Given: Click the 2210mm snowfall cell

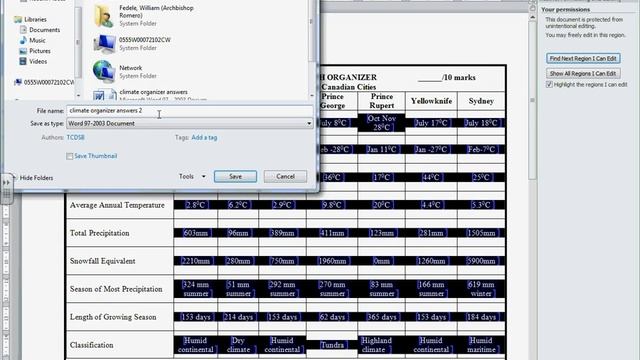Looking at the screenshot, I should [x=196, y=261].
